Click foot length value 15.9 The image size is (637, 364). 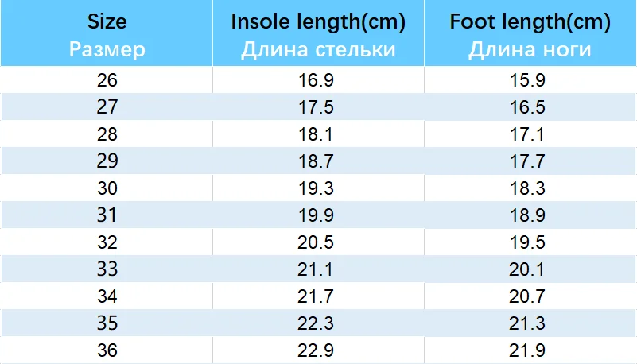(527, 80)
